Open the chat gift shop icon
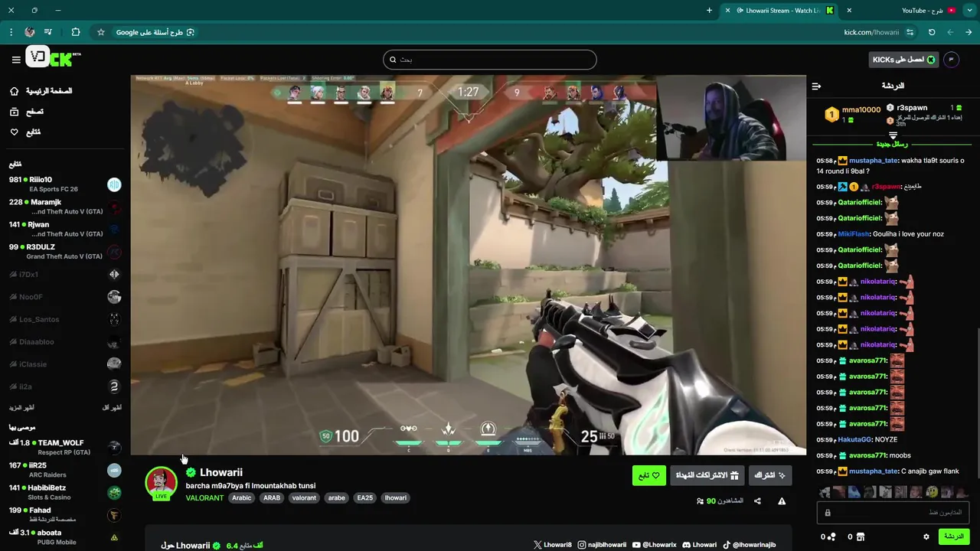The height and width of the screenshot is (551, 980). [860, 537]
